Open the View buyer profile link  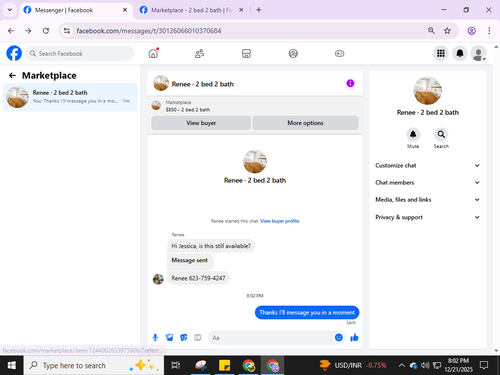click(280, 221)
